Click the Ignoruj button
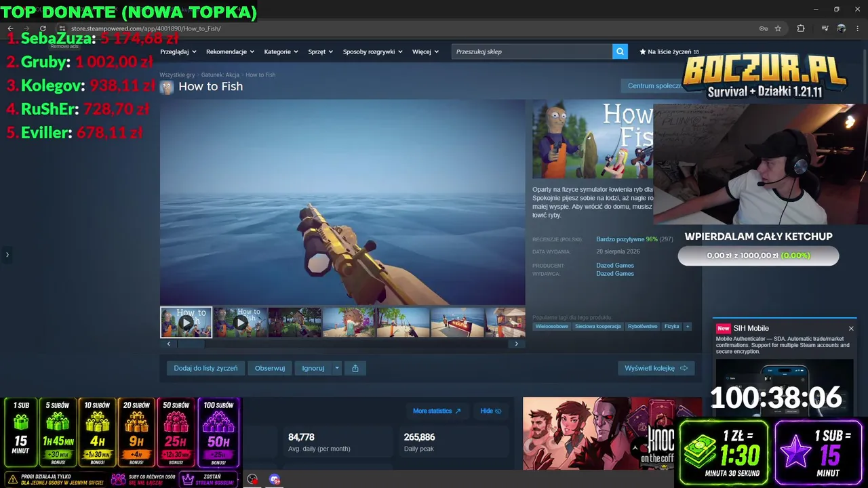This screenshot has width=868, height=488. click(x=313, y=368)
